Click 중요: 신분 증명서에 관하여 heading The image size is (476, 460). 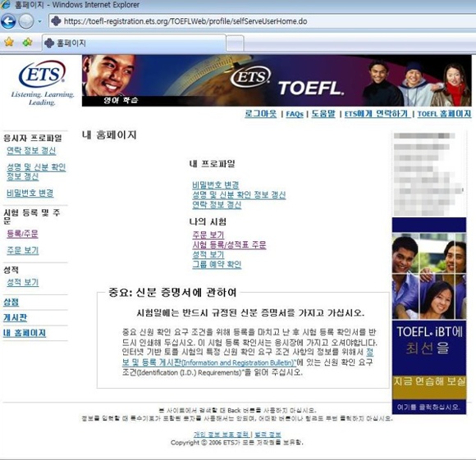click(x=172, y=292)
